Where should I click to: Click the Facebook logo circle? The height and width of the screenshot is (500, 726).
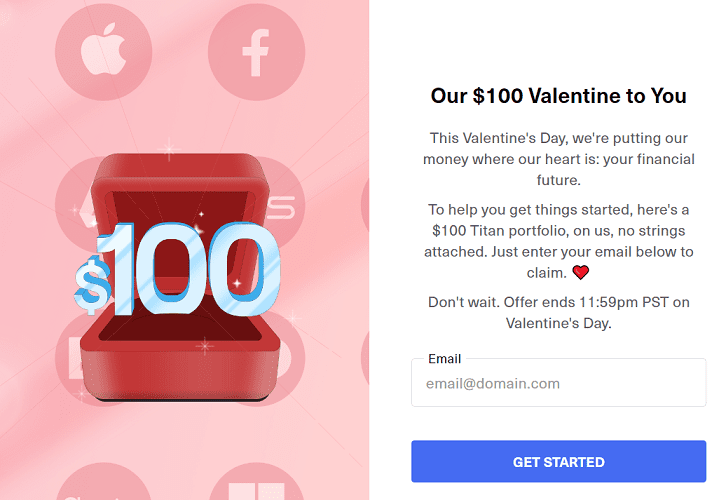(257, 51)
